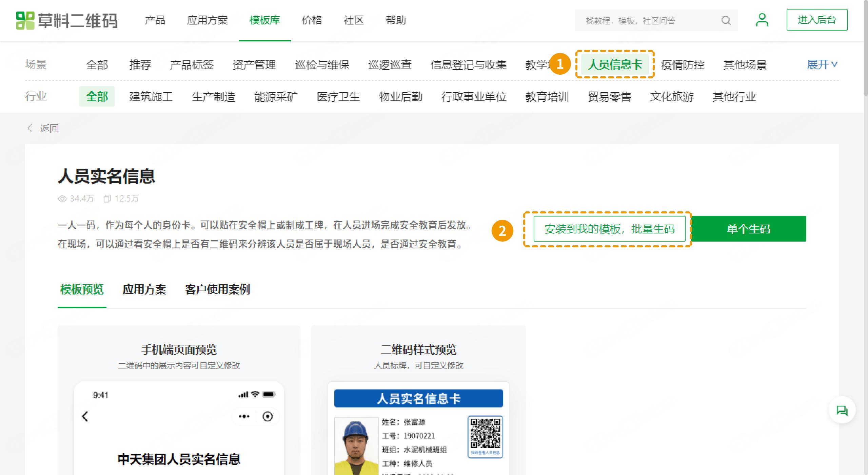868x475 pixels.
Task: Select the 其他行业 industry option
Action: coord(734,97)
